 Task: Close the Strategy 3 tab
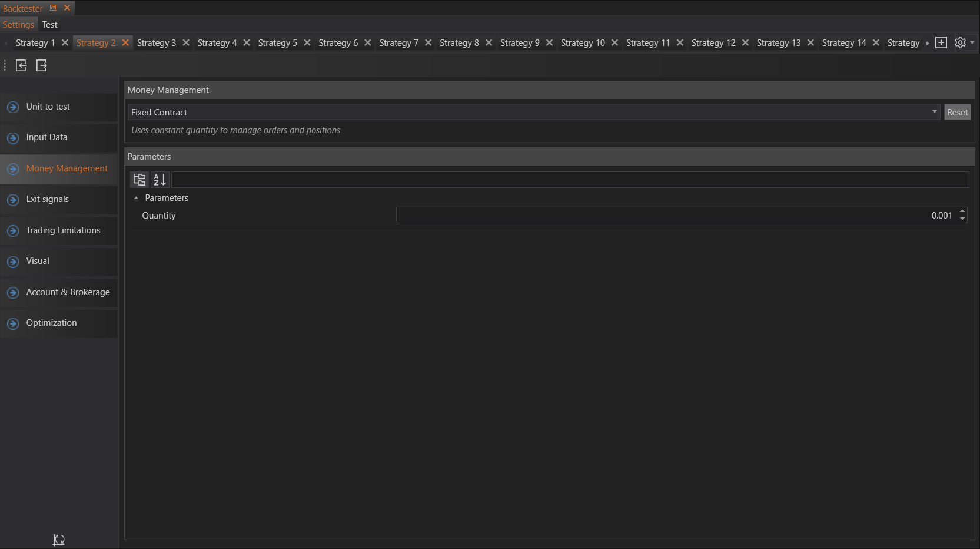coord(186,43)
